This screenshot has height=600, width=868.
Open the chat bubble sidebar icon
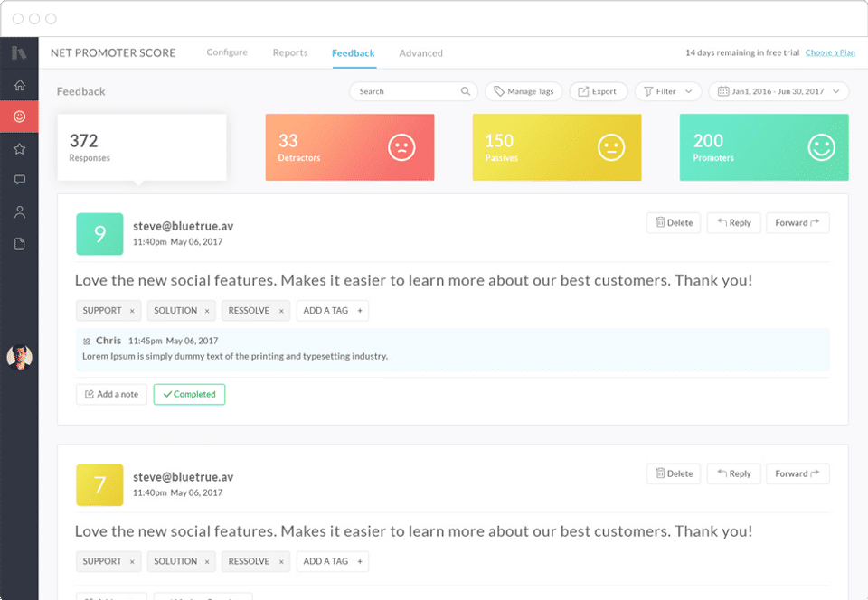[x=19, y=180]
